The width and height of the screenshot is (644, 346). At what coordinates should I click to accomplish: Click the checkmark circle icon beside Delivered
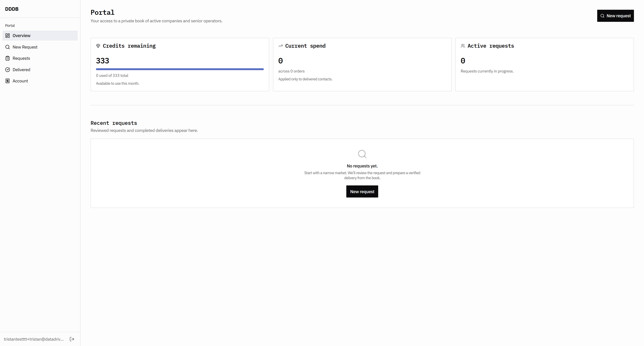(8, 69)
